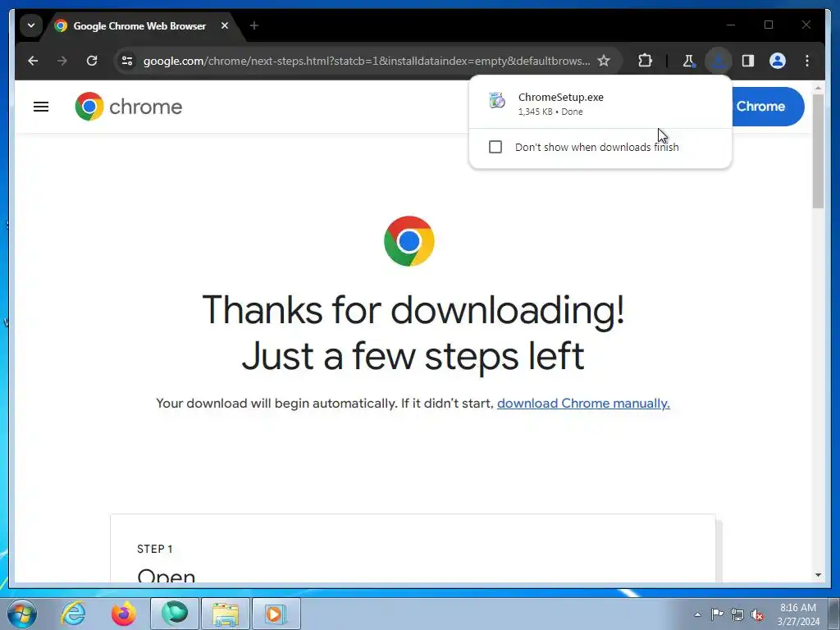Check Don't show when downloads finish
840x630 pixels.
[495, 147]
